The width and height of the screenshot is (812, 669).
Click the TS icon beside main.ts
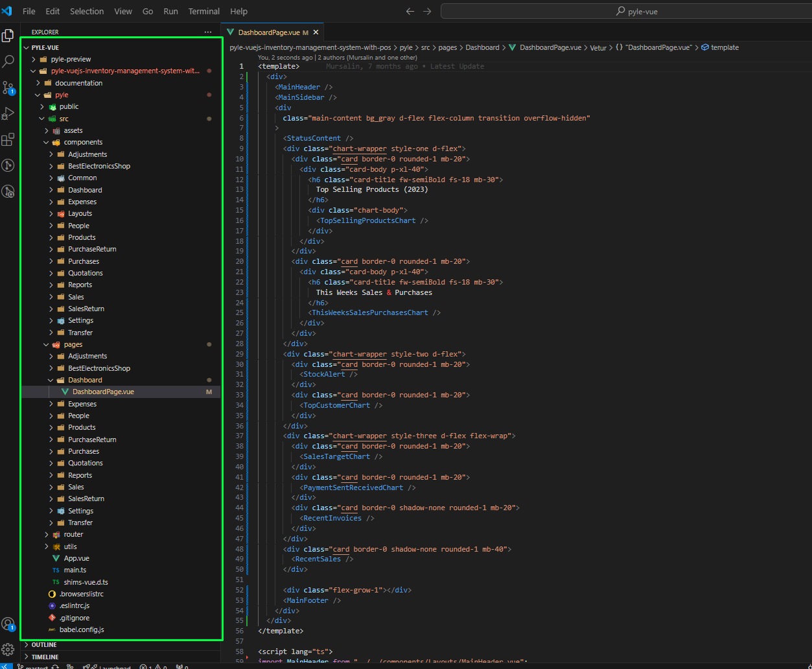[56, 570]
